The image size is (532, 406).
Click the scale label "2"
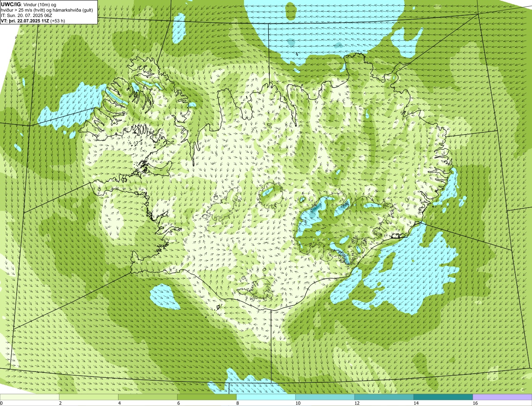pos(60,403)
